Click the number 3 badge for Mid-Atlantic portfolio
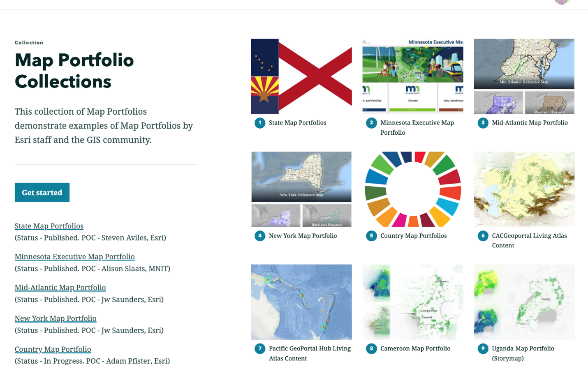Viewport: 588px width, 369px height. coord(483,123)
